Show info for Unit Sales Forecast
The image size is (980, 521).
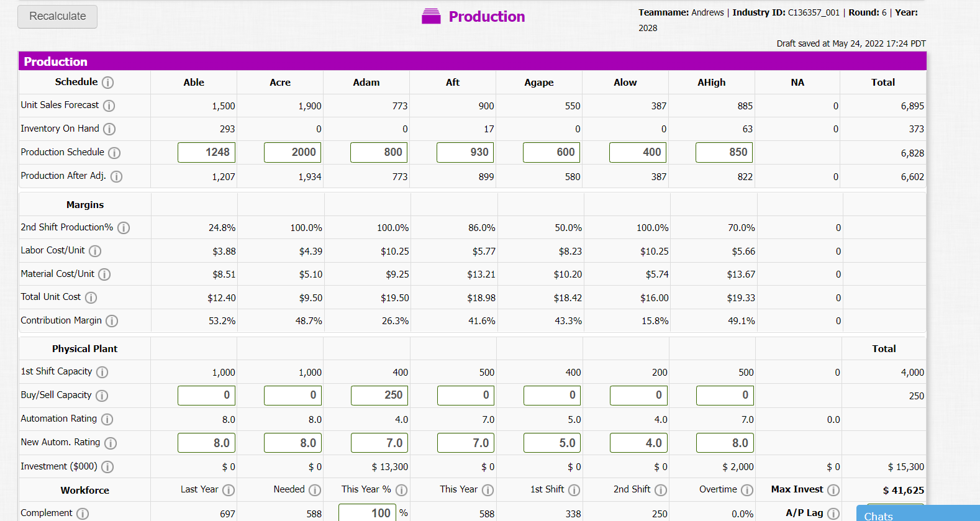tap(109, 106)
